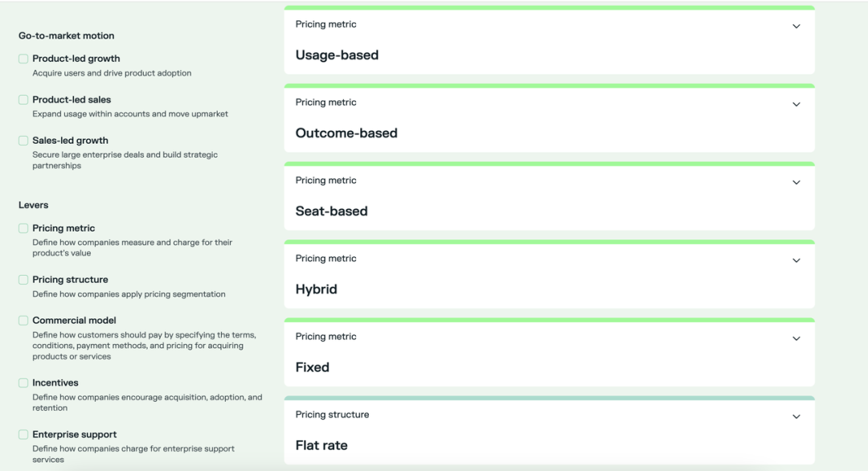Screen dimensions: 868x471
Task: Enable the Sales-led growth checkbox
Action: click(x=23, y=141)
